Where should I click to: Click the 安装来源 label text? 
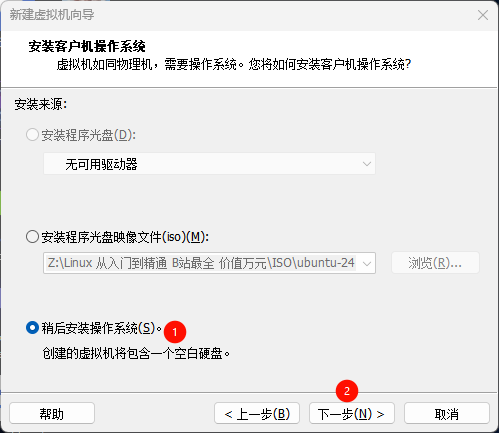pyautogui.click(x=40, y=105)
